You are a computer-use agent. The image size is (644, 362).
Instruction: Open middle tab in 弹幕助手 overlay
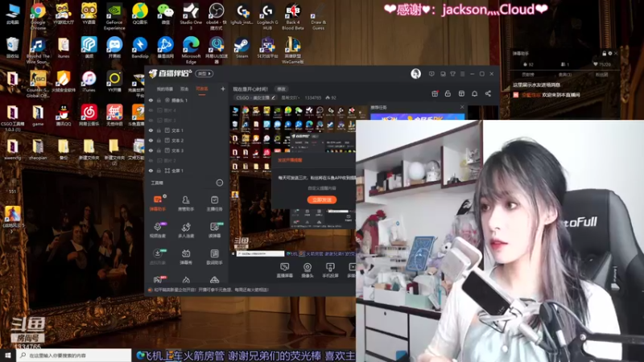click(x=565, y=75)
